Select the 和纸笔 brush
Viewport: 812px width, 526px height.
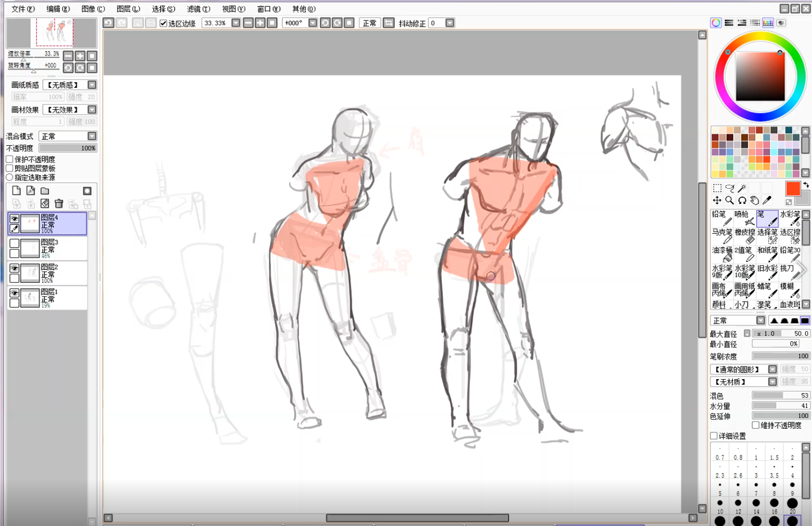click(x=767, y=254)
